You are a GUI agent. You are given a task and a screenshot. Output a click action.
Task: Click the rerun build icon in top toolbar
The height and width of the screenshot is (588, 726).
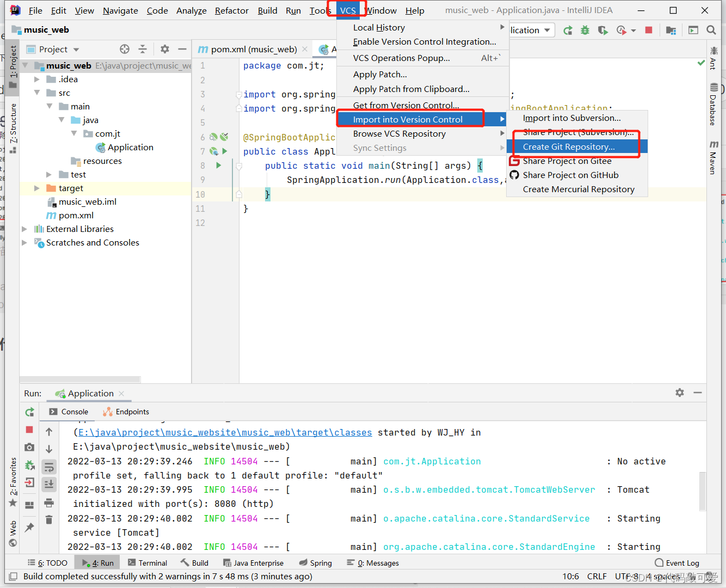coord(568,30)
